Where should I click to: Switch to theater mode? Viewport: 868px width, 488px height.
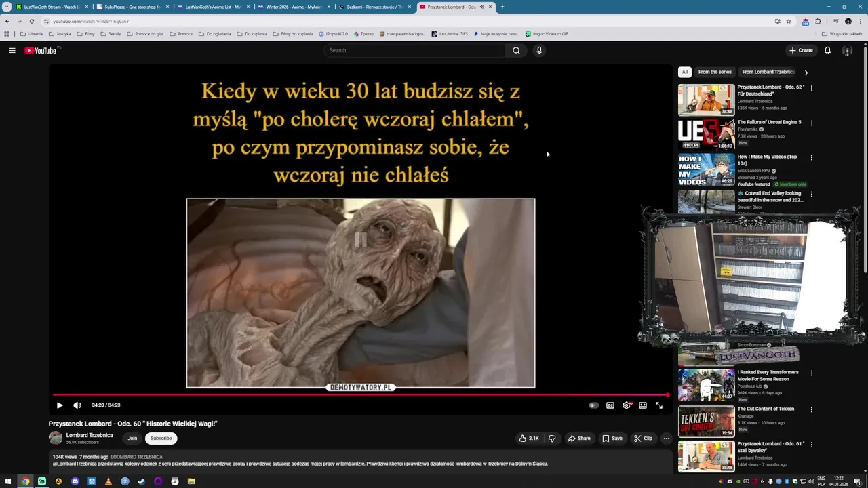click(643, 405)
